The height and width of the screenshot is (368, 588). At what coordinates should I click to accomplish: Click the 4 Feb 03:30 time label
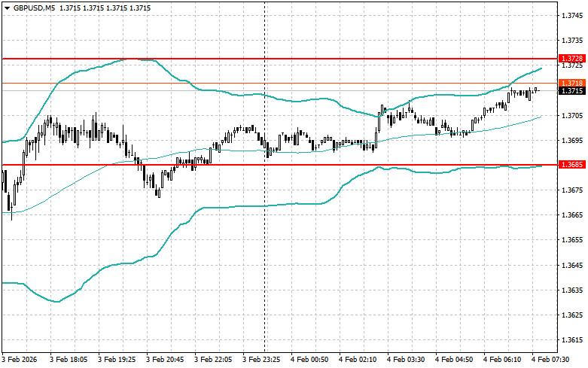(406, 360)
